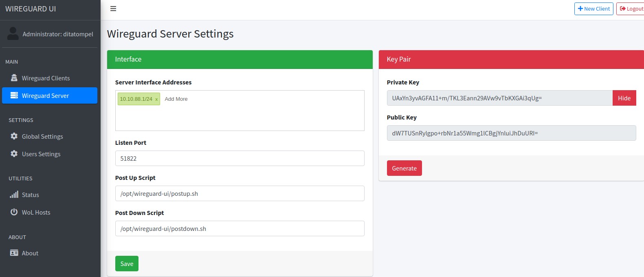Click the green Interface card header
This screenshot has width=644, height=277.
(240, 60)
